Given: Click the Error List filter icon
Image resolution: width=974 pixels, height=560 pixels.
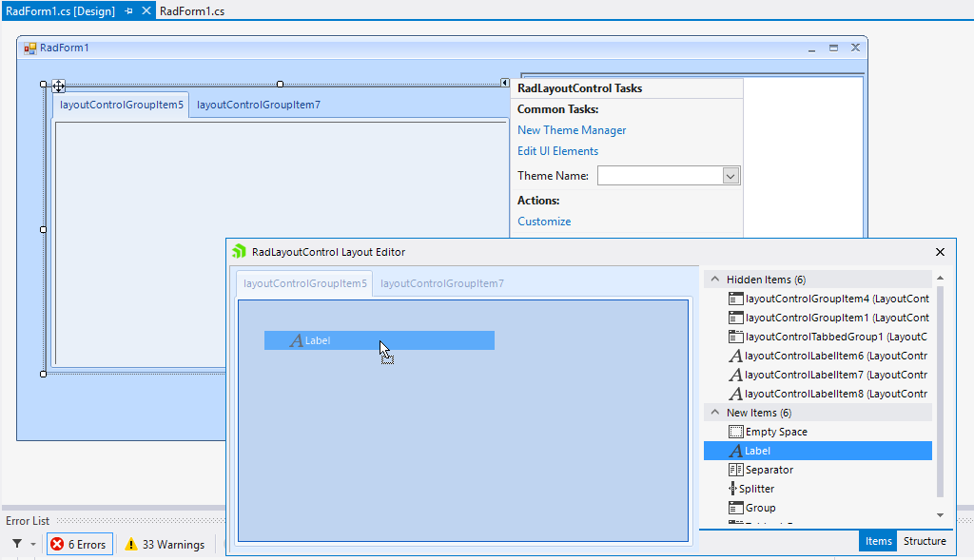Looking at the screenshot, I should point(17,544).
